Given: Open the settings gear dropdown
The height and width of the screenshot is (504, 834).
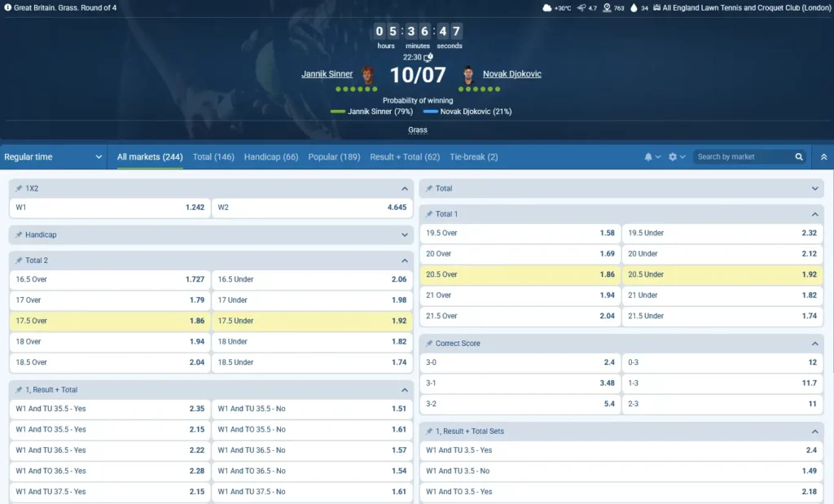Looking at the screenshot, I should tap(677, 157).
